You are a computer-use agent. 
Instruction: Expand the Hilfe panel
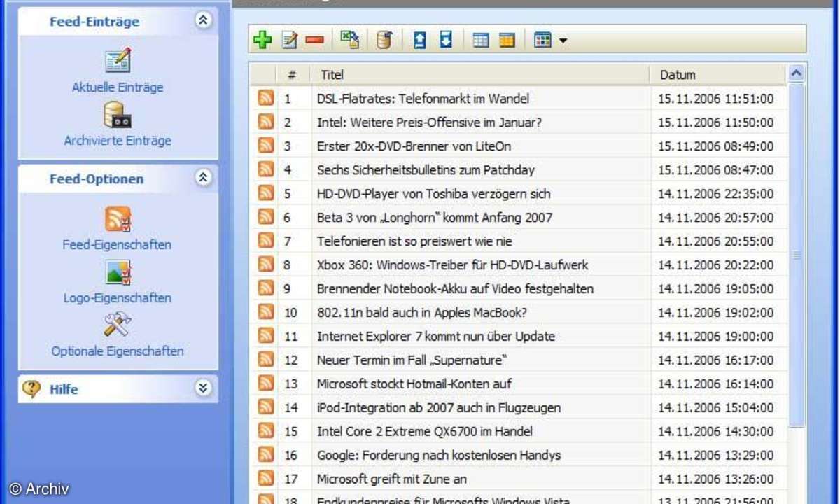203,388
